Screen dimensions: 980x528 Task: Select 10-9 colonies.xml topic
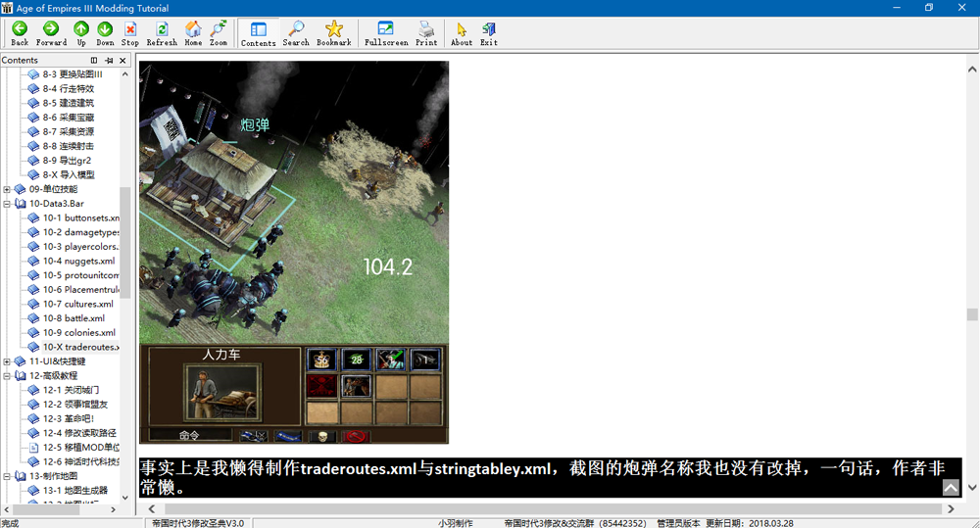(78, 333)
